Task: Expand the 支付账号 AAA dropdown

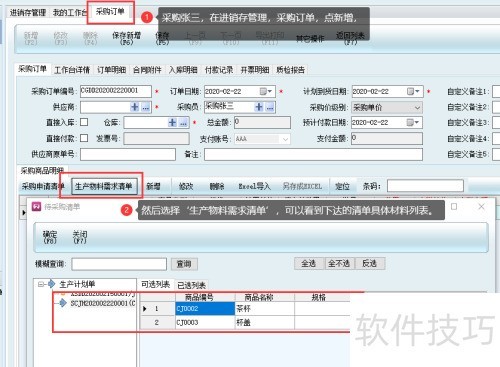Action: point(285,139)
